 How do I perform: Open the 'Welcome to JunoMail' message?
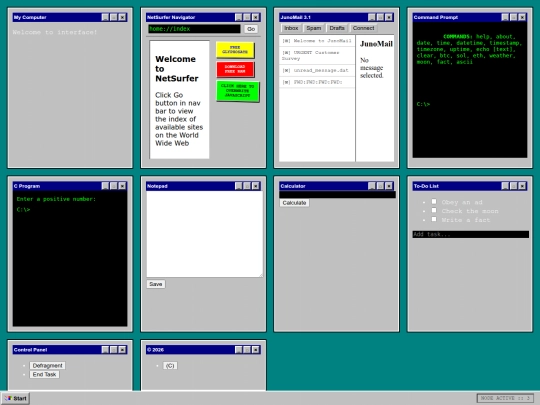coord(317,41)
